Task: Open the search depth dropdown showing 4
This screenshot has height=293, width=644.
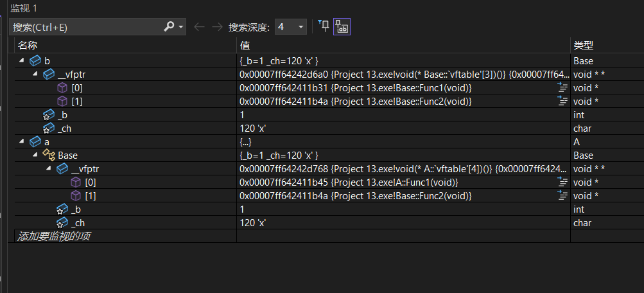Action: point(291,27)
